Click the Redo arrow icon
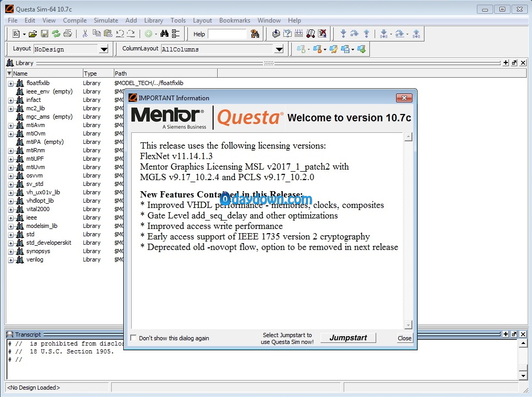Viewport: 532px width, 397px height. point(131,34)
